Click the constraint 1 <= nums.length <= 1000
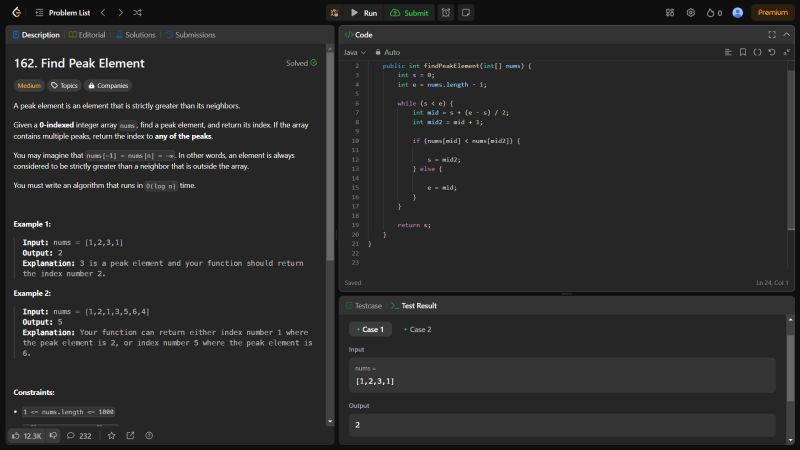Viewport: 800px width, 450px height. click(x=68, y=412)
